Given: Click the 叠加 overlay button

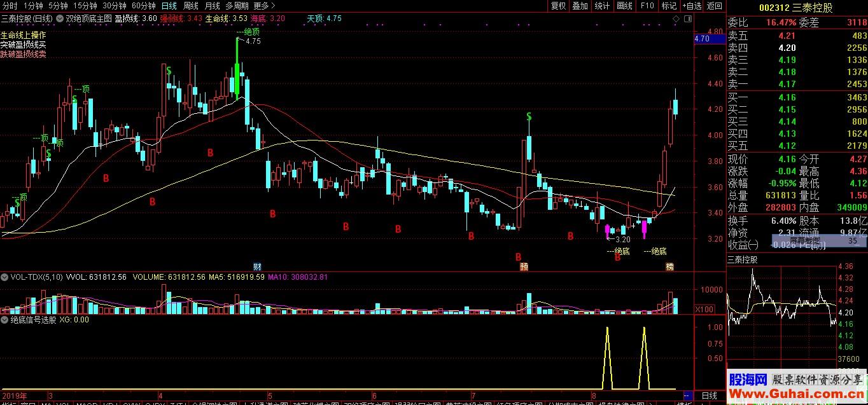Looking at the screenshot, I should coord(580,6).
